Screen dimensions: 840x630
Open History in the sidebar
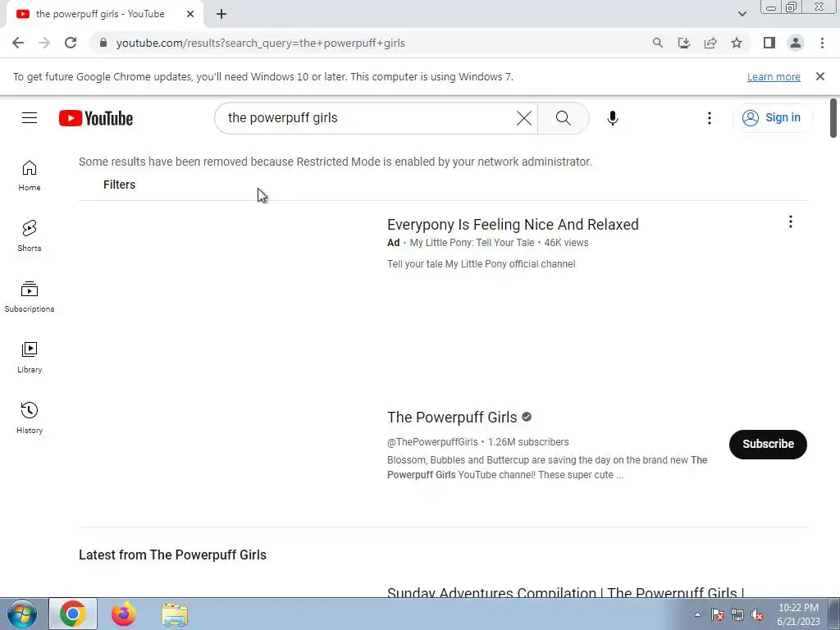30,418
